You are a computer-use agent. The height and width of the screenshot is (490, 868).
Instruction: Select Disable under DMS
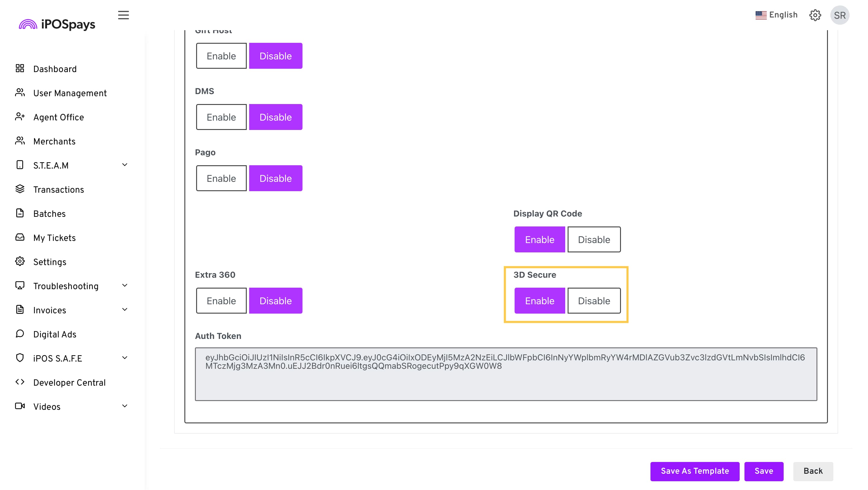[275, 117]
